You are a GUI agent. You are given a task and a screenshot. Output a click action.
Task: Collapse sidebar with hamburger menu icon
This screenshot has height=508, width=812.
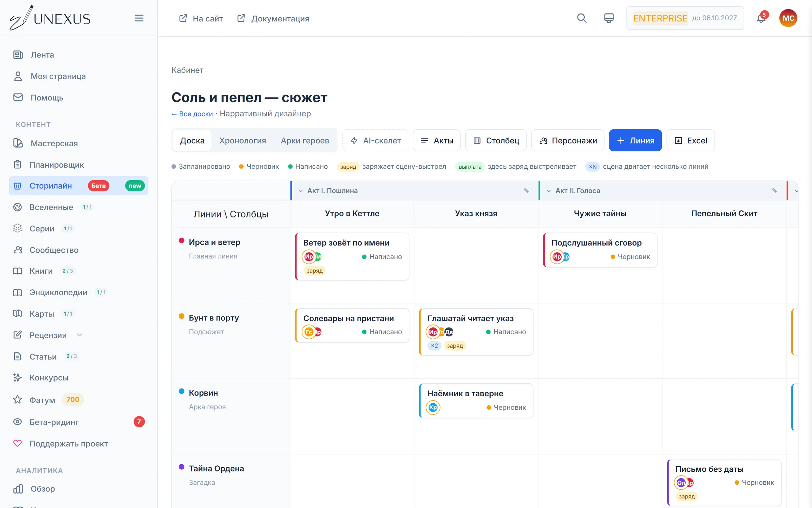tap(139, 18)
